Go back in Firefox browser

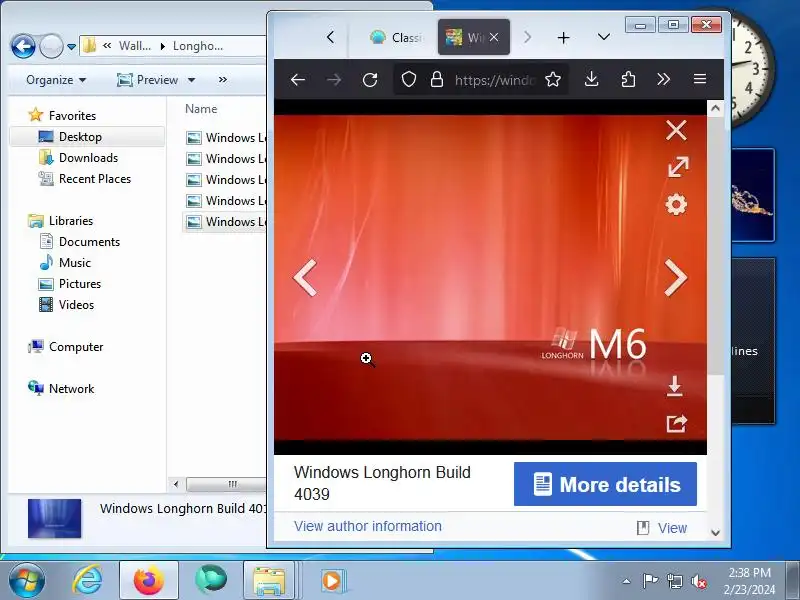[297, 80]
